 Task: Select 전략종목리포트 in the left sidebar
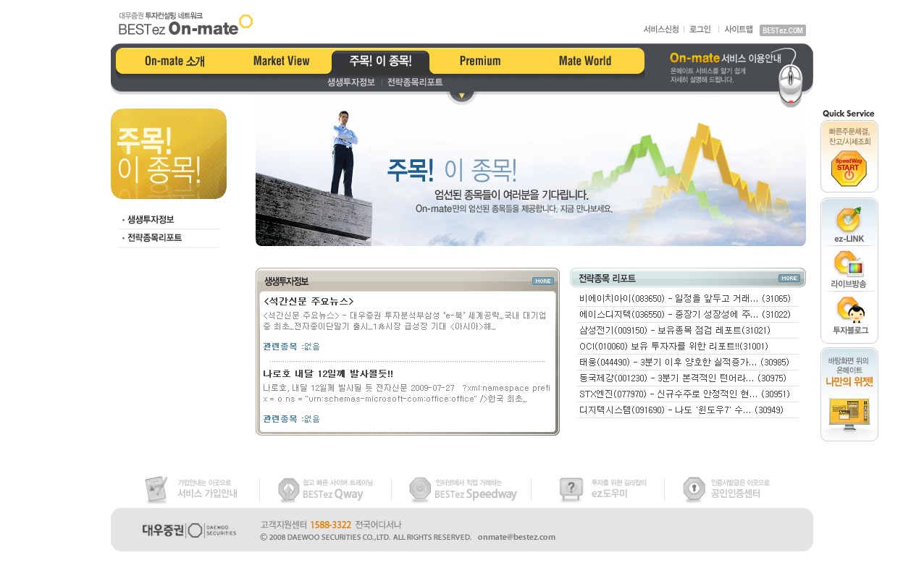(154, 237)
